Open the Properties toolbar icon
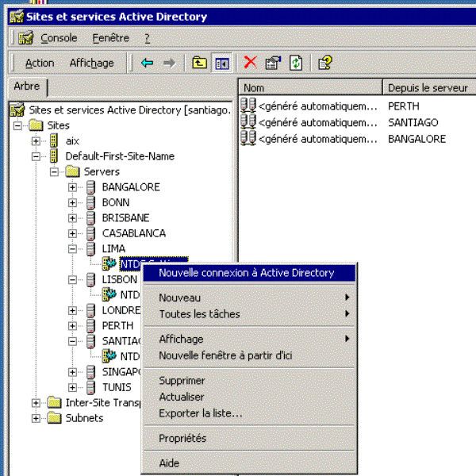The width and height of the screenshot is (476, 476). point(273,63)
